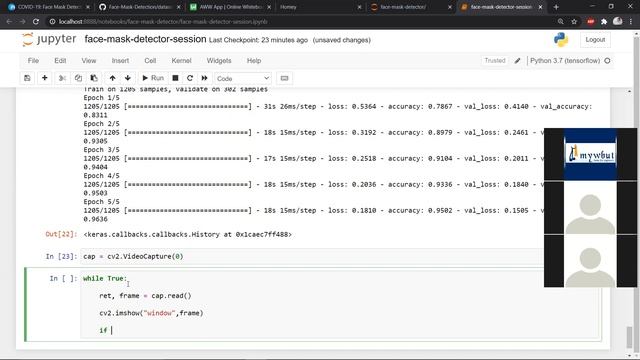This screenshot has width=640, height=360.
Task: Insert cell below with the plus icon
Action: coord(44,78)
